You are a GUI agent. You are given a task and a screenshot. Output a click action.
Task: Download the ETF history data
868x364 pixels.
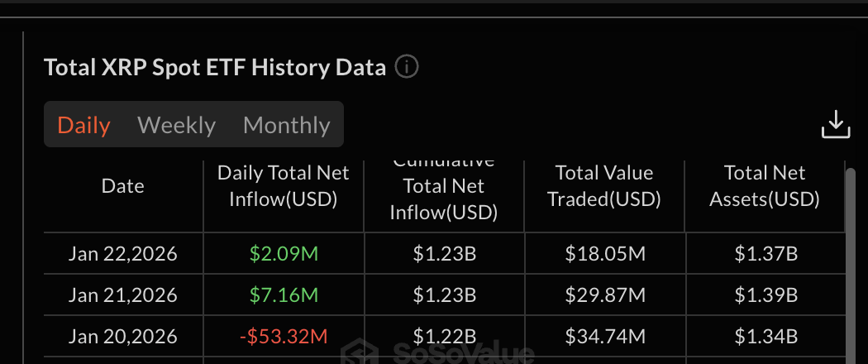[835, 125]
